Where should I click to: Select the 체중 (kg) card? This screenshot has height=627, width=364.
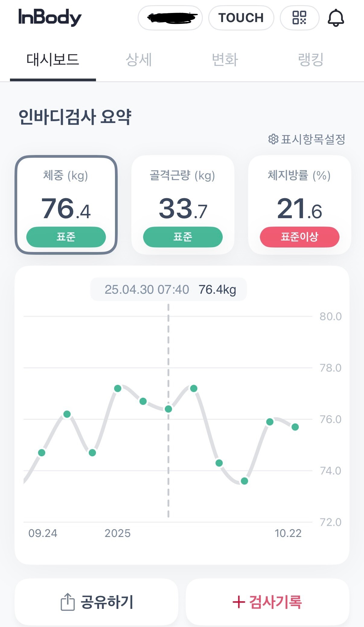coord(66,205)
